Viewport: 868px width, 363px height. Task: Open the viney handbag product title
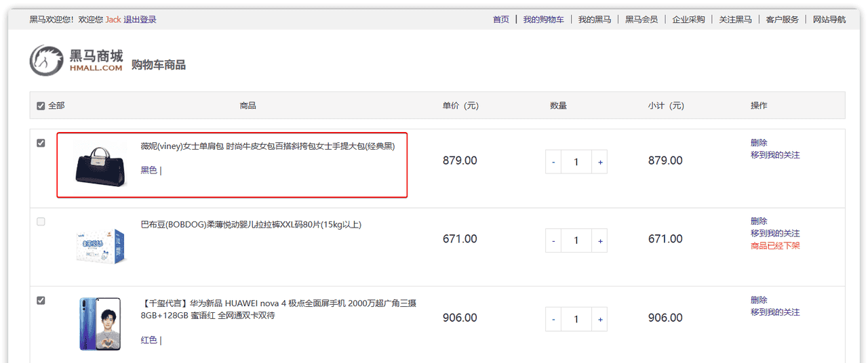click(x=268, y=146)
